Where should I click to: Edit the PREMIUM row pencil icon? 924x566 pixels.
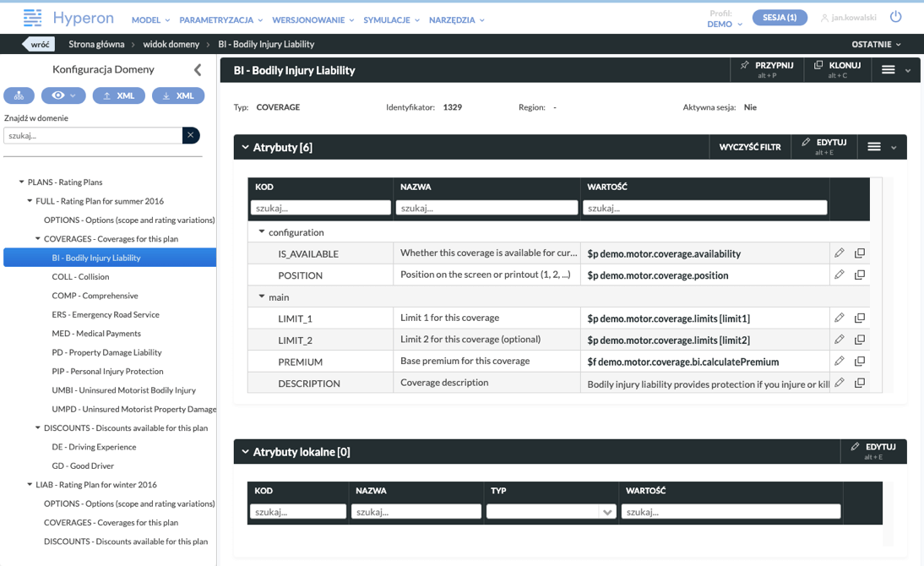coord(840,361)
